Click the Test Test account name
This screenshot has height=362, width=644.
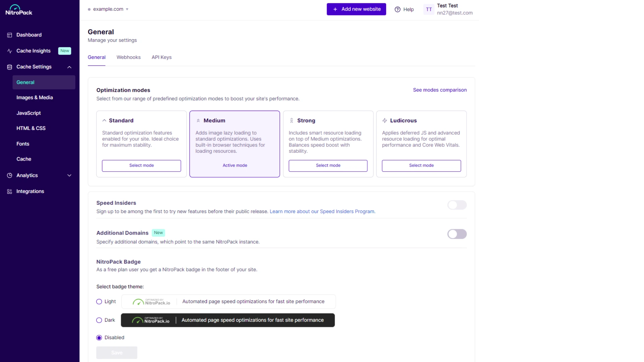(x=447, y=6)
